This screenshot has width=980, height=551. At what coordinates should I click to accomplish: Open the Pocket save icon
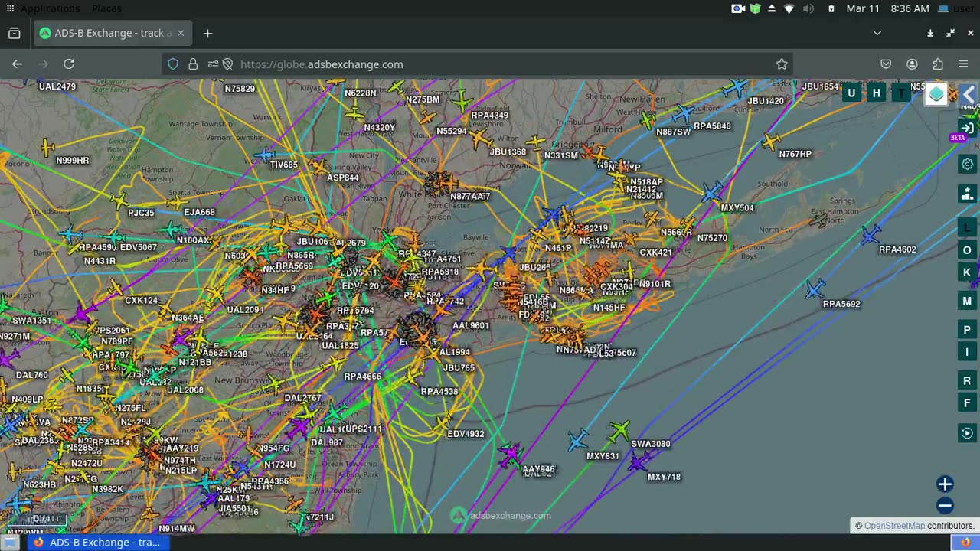[x=886, y=64]
